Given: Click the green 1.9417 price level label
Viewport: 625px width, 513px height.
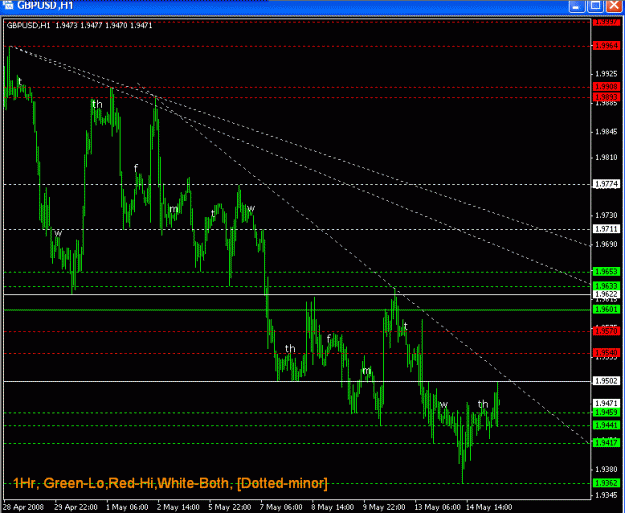Looking at the screenshot, I should (606, 443).
